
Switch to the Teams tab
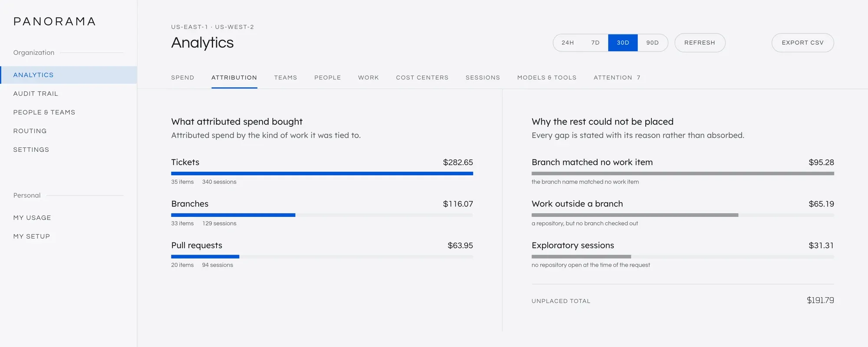286,78
